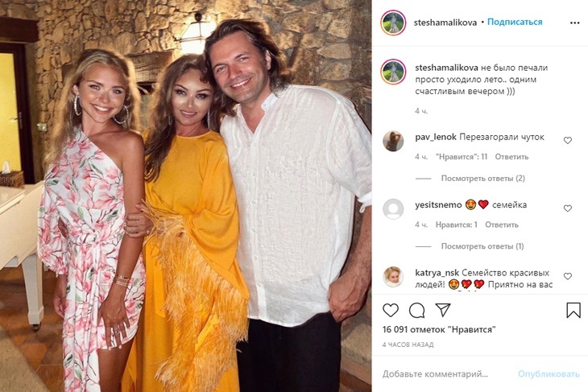Open the comment speech bubble icon

416,311
